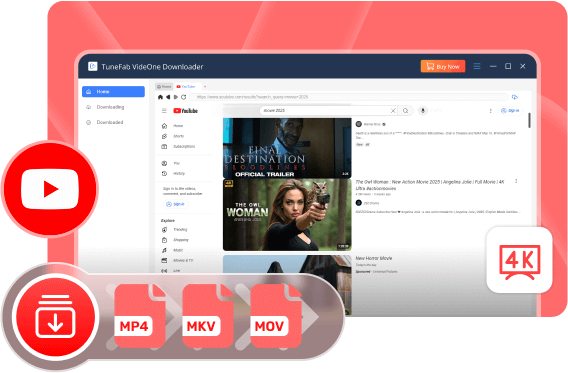Clear the search query with X
568x373 pixels.
click(393, 111)
